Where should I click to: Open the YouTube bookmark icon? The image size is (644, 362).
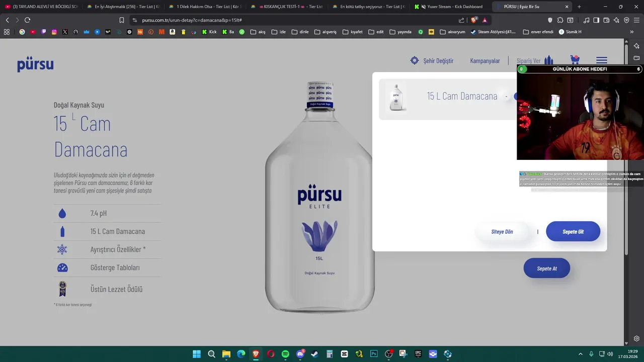(33, 32)
